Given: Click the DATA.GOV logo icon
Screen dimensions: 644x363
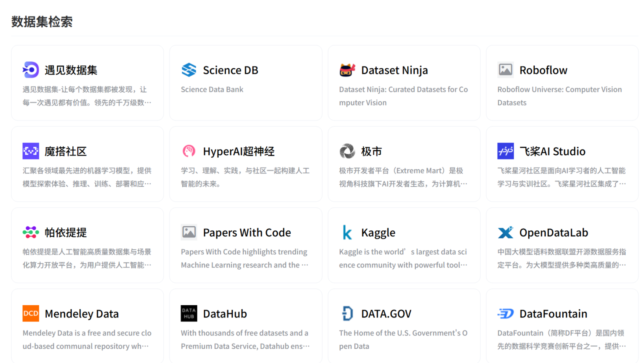Looking at the screenshot, I should (347, 313).
